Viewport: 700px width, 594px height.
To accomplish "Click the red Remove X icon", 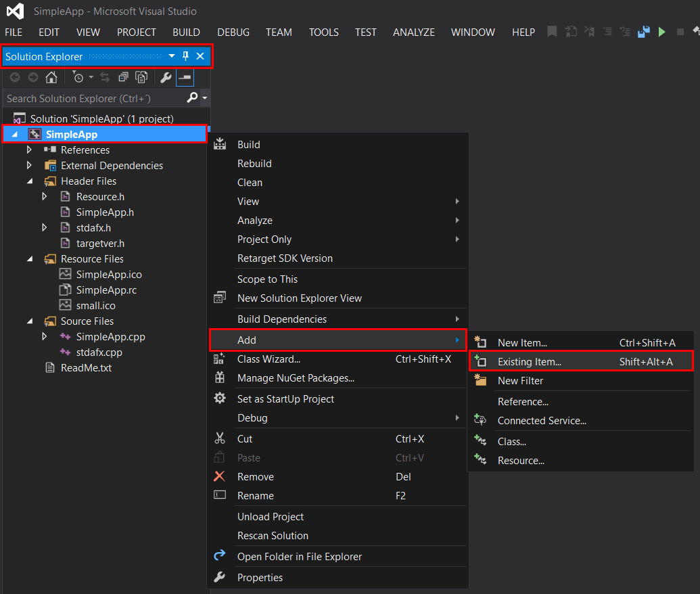I will (x=219, y=476).
